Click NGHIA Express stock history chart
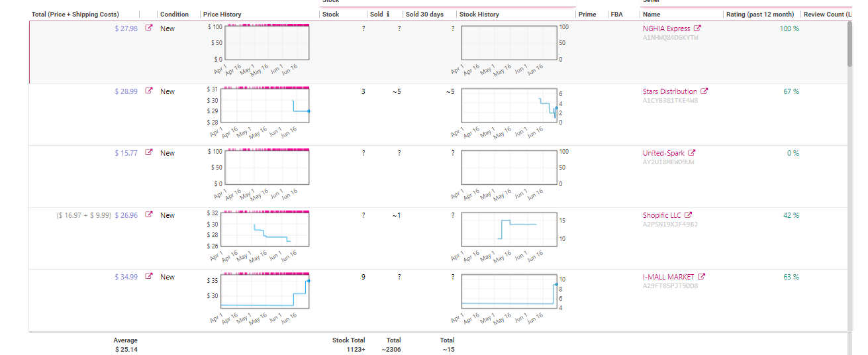 (x=508, y=43)
